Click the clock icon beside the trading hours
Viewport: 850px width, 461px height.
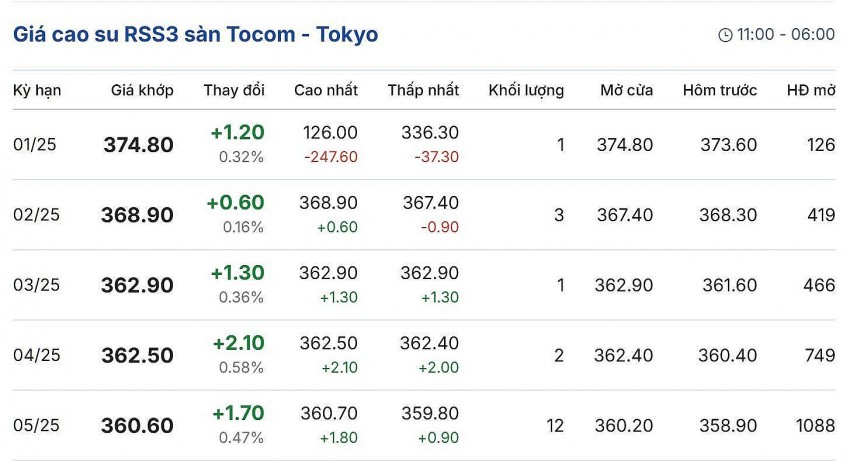725,35
